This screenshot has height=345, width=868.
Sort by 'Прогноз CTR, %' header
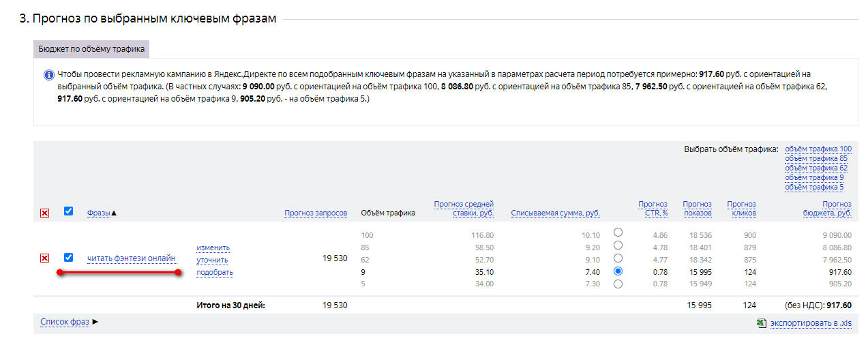pyautogui.click(x=653, y=209)
